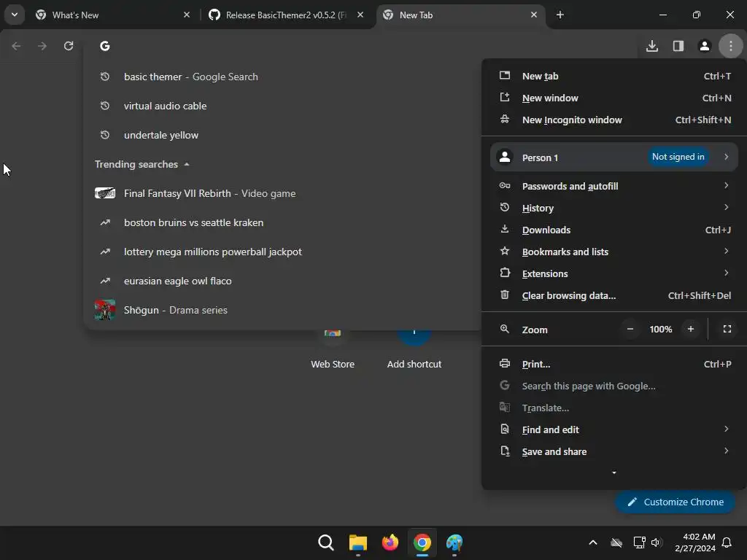Expand the History chevron arrow
The image size is (747, 560).
(726, 207)
